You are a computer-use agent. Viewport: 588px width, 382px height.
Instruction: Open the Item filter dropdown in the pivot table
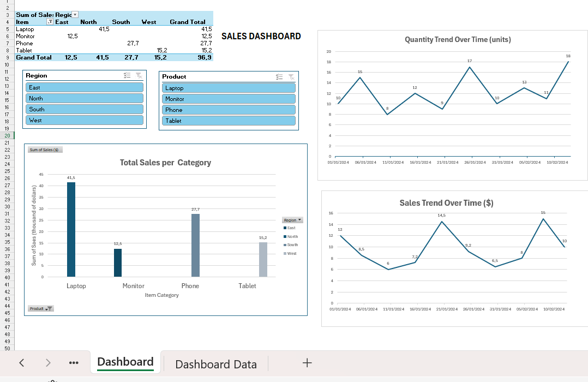tap(50, 22)
